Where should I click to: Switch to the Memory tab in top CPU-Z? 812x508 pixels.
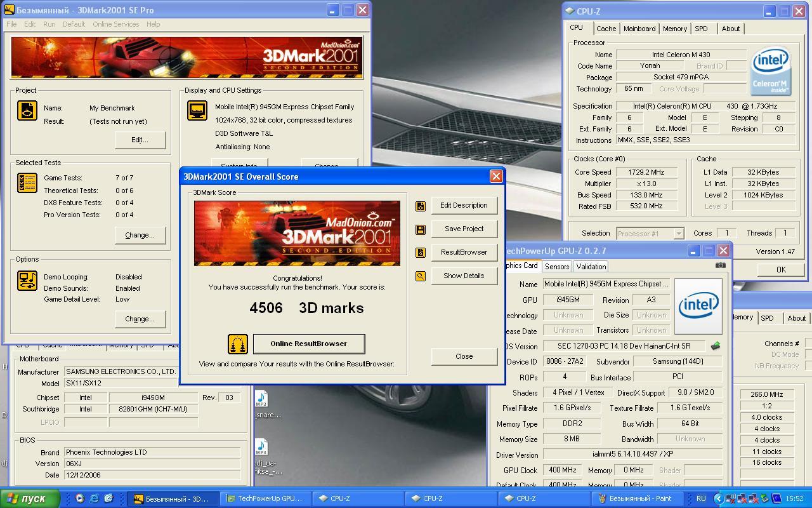[675, 29]
